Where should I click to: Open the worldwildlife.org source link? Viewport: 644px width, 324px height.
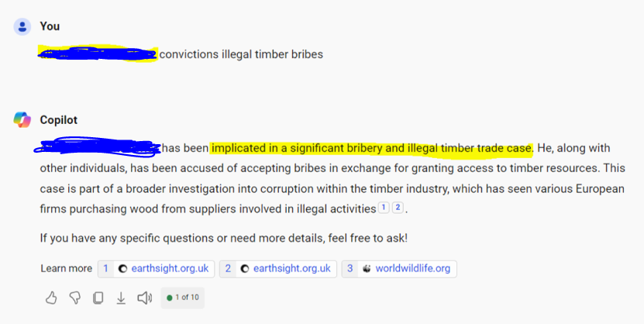[x=399, y=269]
